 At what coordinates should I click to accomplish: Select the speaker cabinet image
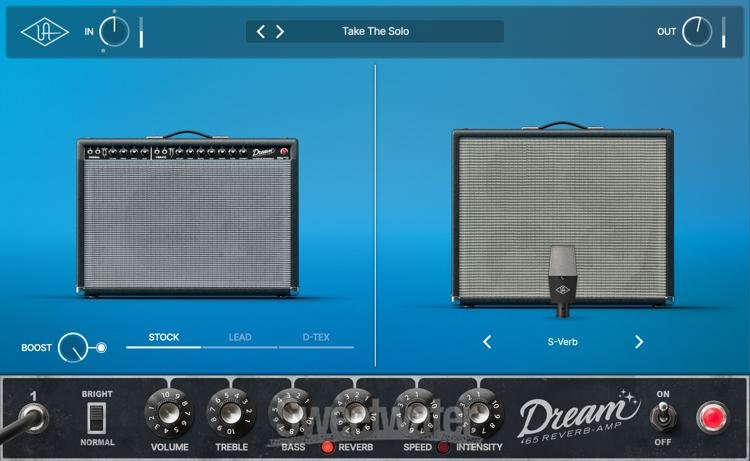562,214
